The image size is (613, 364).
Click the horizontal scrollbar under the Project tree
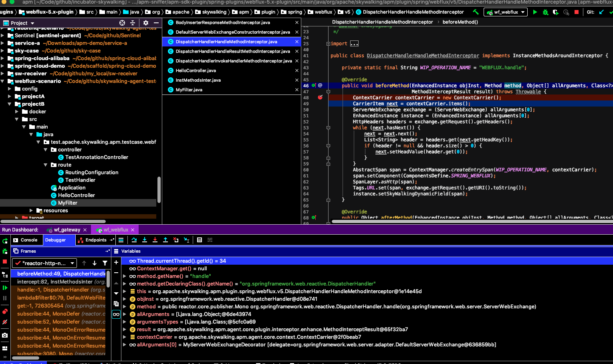[x=52, y=221]
